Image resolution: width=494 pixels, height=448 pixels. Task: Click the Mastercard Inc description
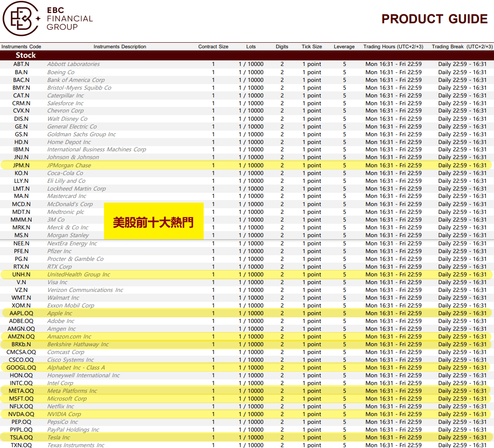(x=67, y=196)
